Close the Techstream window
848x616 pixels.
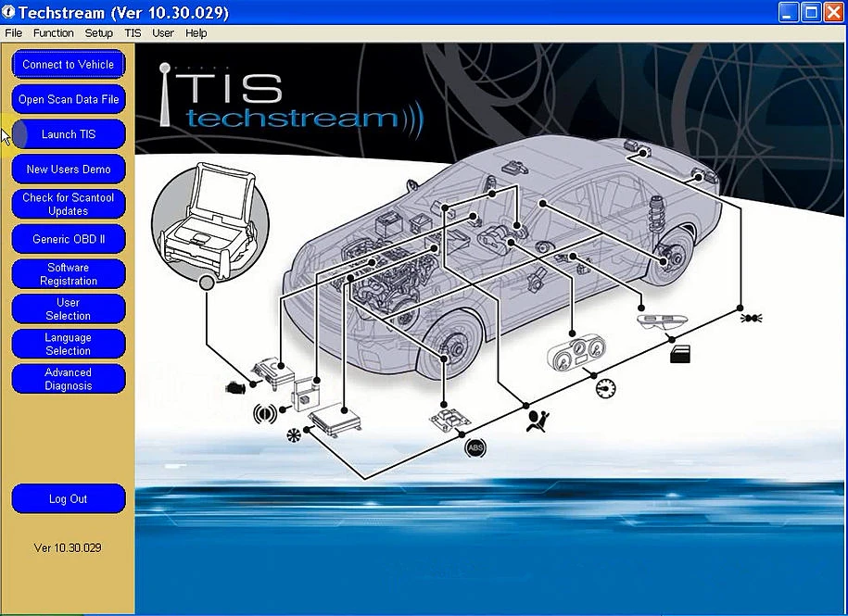click(x=834, y=12)
